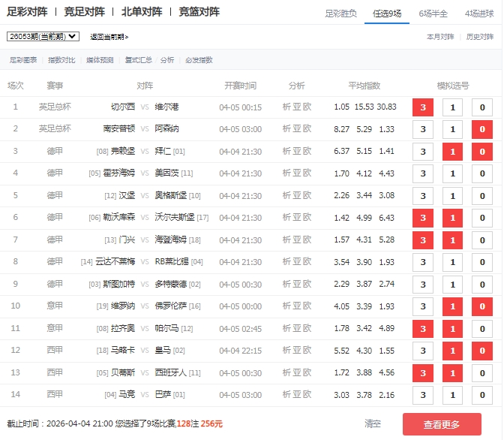This screenshot has height=440, width=504.
Task: Switch to the 6场半全 tab
Action: pyautogui.click(x=433, y=13)
